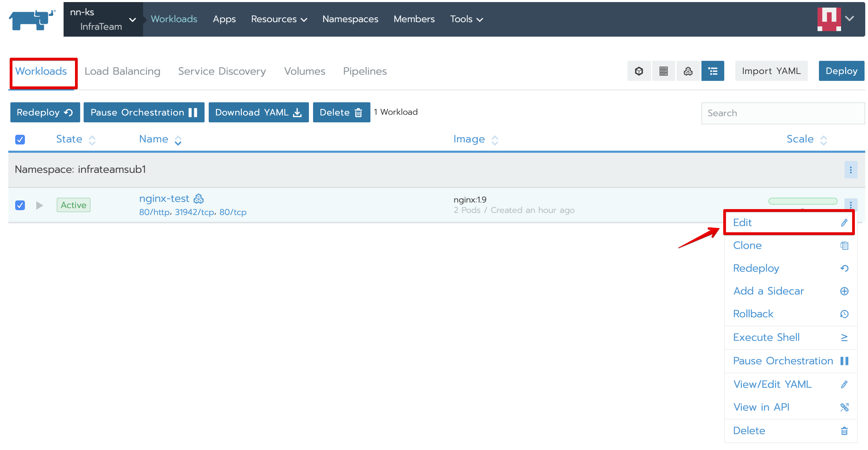Click the nginx-test scale progress bar
The height and width of the screenshot is (450, 868).
point(802,201)
